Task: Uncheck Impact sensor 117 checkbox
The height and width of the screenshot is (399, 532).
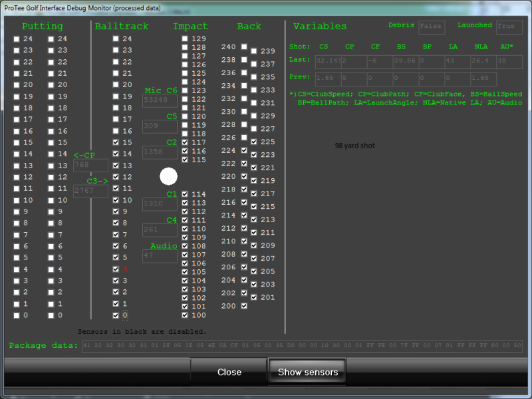Action: click(x=186, y=142)
